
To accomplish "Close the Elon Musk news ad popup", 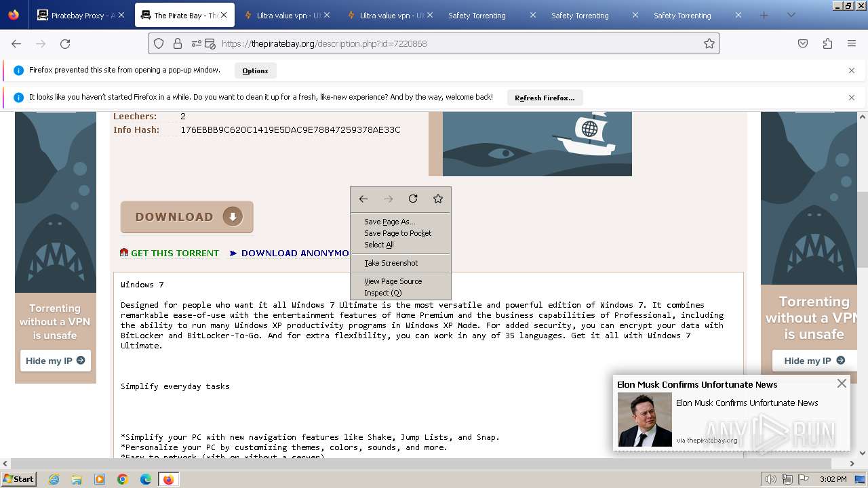I will pyautogui.click(x=842, y=383).
